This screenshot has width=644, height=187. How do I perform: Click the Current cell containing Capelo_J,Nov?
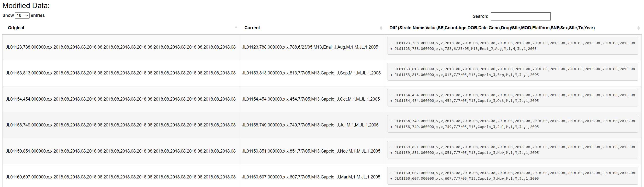[x=311, y=151]
